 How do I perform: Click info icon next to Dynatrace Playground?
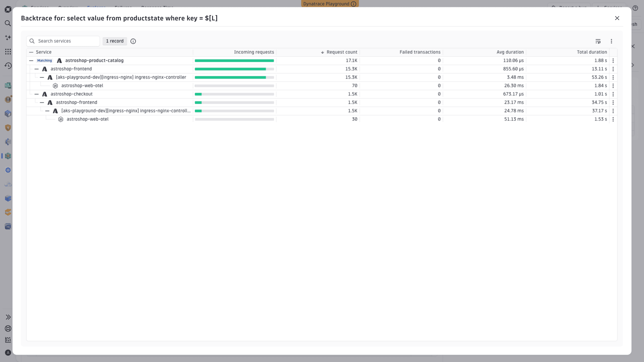[x=354, y=4]
